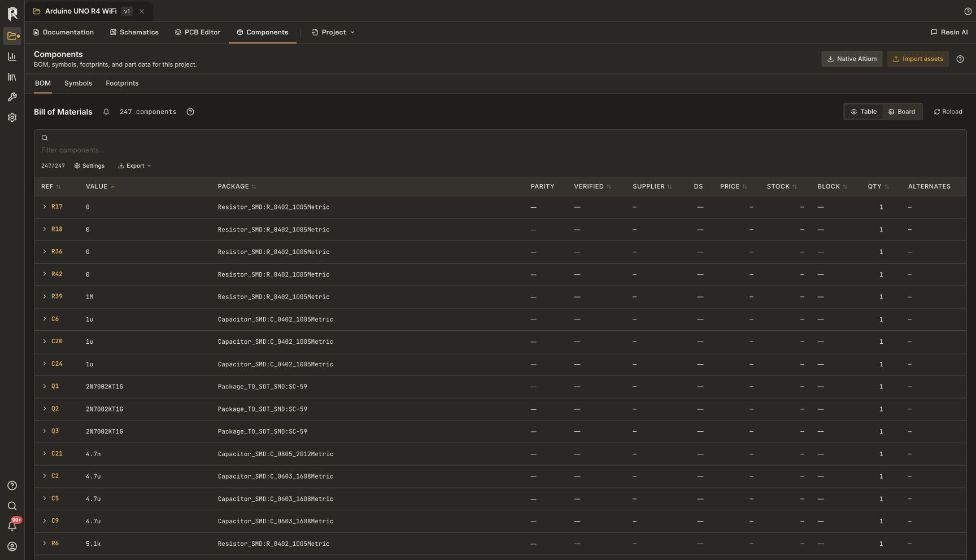Open the library icon in sidebar

click(12, 77)
